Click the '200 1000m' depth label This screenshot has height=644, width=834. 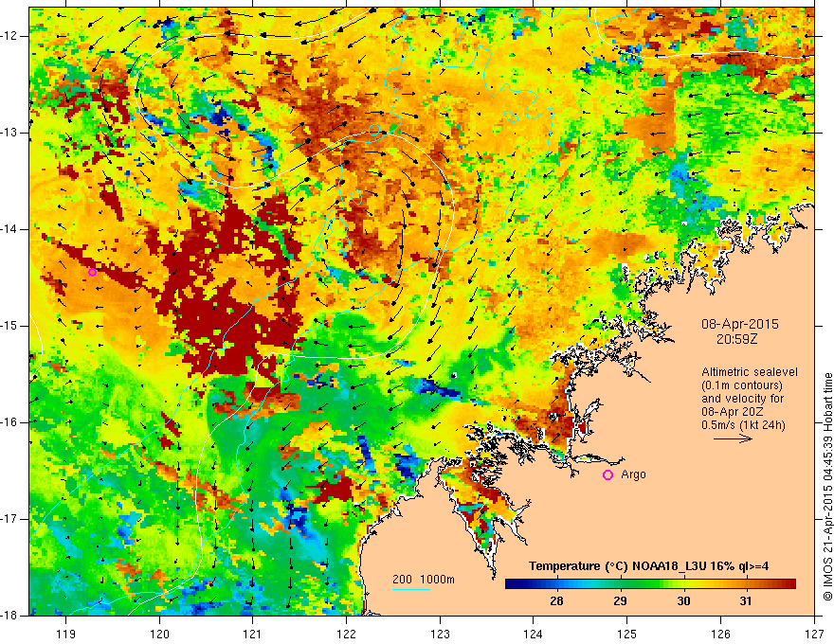click(x=424, y=580)
